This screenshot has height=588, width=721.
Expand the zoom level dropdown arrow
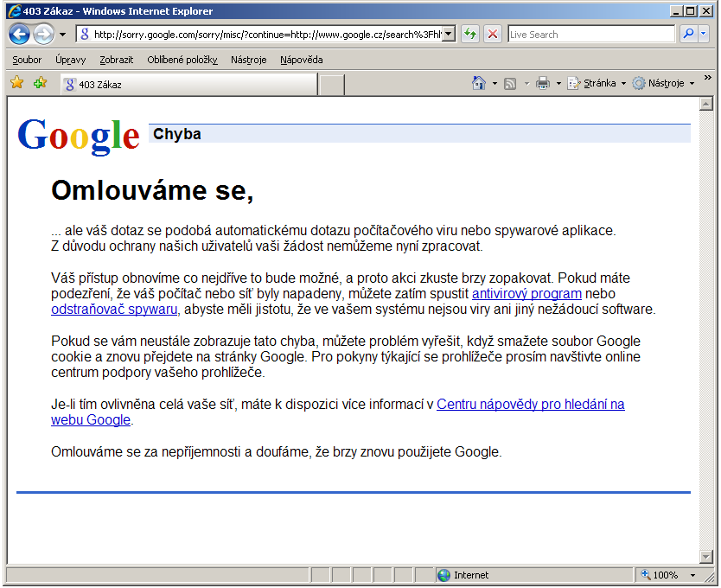click(x=692, y=575)
